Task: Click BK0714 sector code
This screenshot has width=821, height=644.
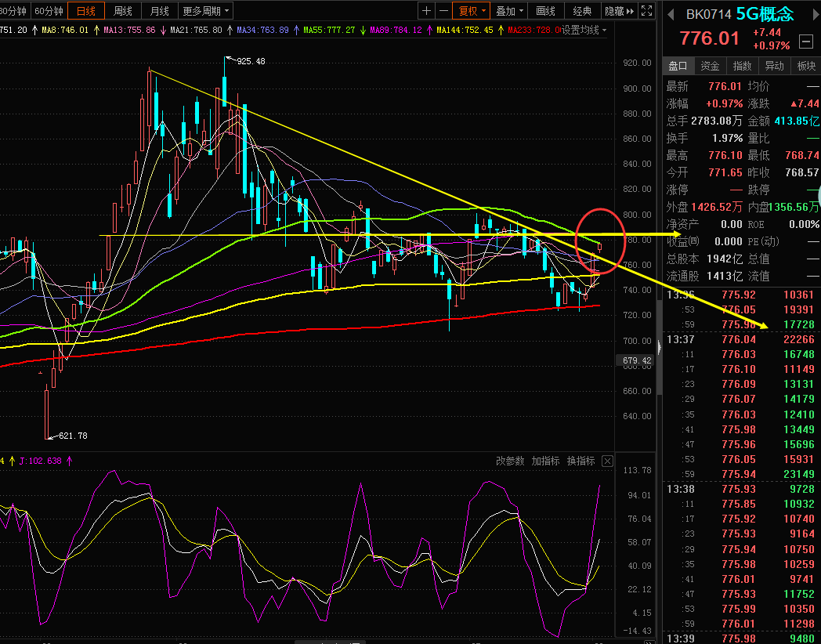Action: [708, 15]
